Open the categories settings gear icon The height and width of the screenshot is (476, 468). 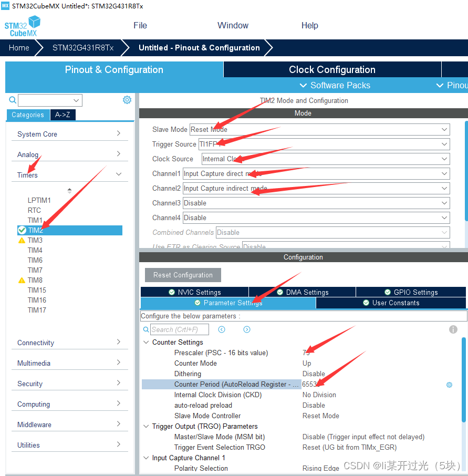click(127, 100)
